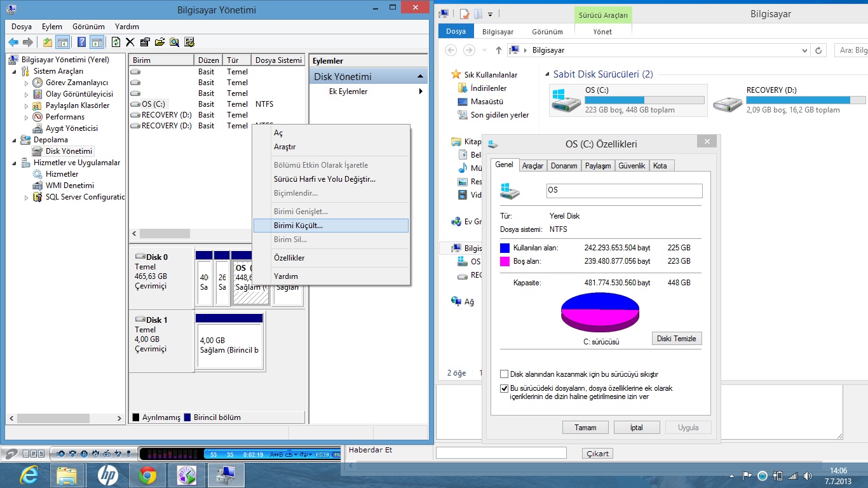Select the WMI Denetimi icon
Screen dimensions: 868x488
point(38,186)
